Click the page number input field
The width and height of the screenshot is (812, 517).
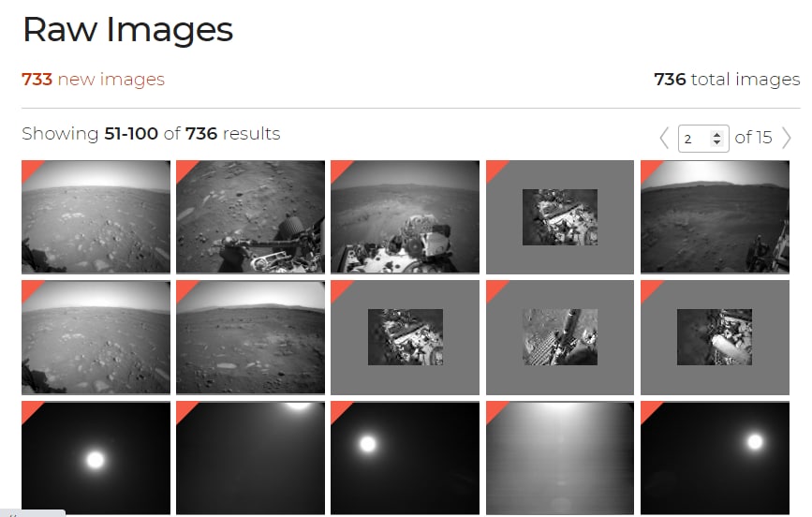(x=703, y=139)
